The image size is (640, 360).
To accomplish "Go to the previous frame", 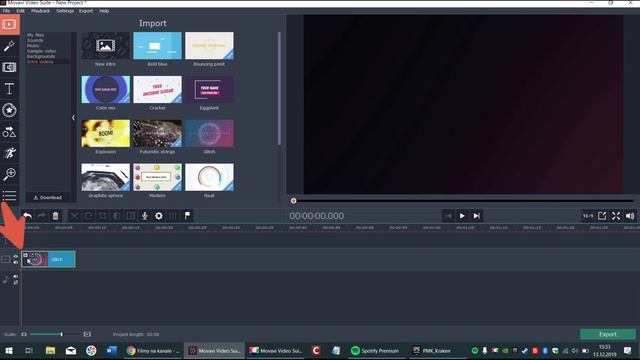I will [448, 216].
